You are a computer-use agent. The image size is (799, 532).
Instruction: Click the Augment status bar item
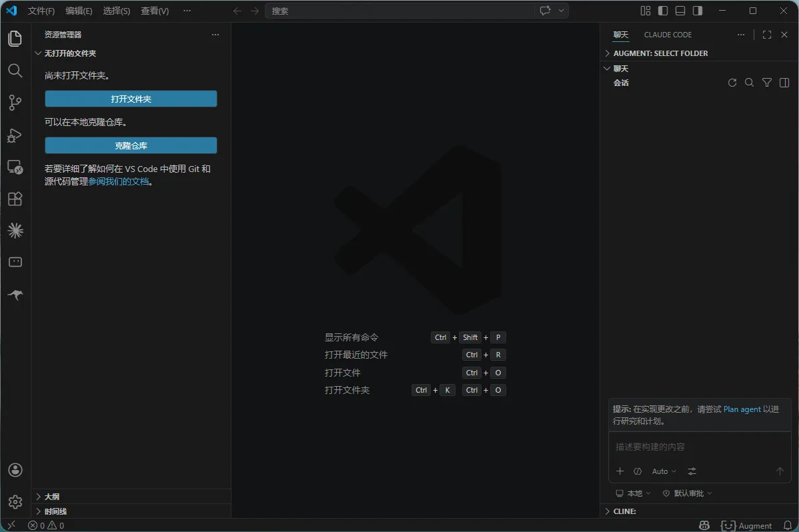tap(746, 525)
